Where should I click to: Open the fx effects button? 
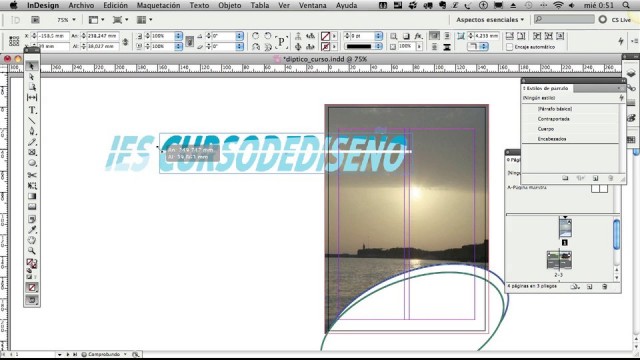coord(418,36)
